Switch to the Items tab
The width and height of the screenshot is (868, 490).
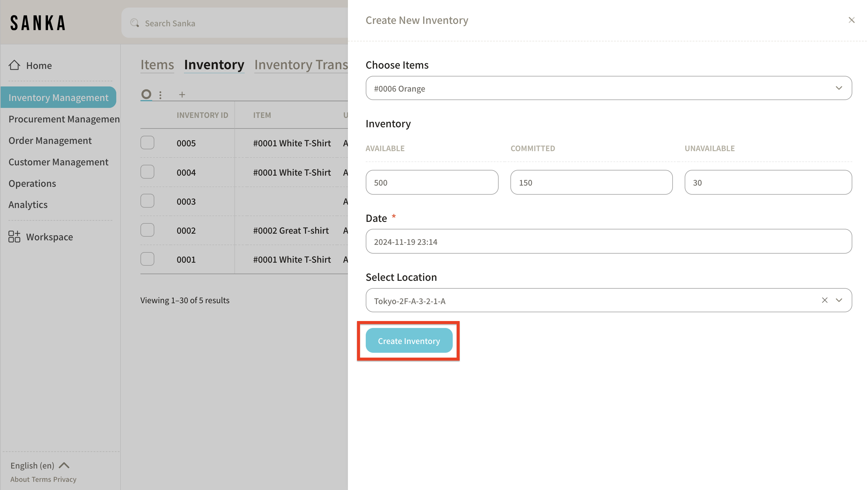[x=157, y=64]
